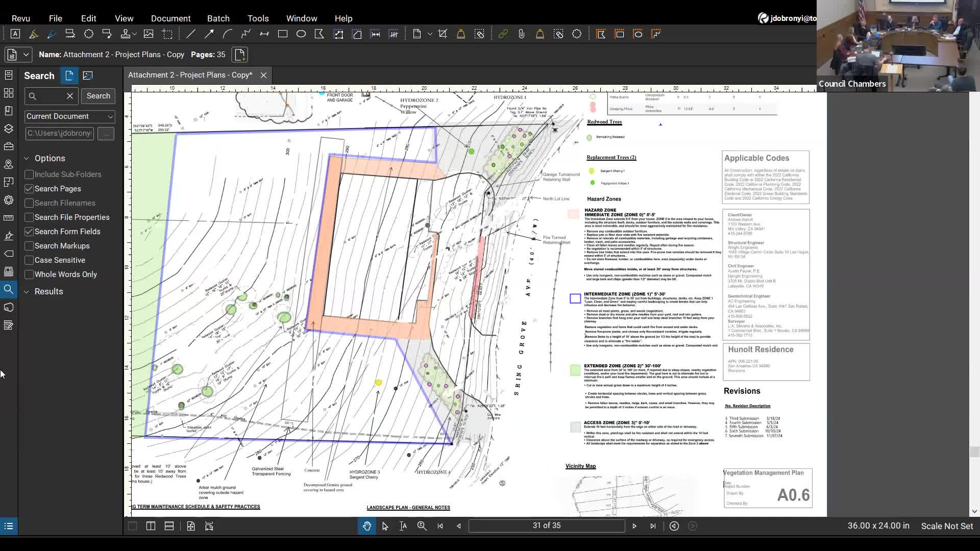Enable Case Sensitive checkbox
Screen dimensions: 980x551
click(x=29, y=260)
